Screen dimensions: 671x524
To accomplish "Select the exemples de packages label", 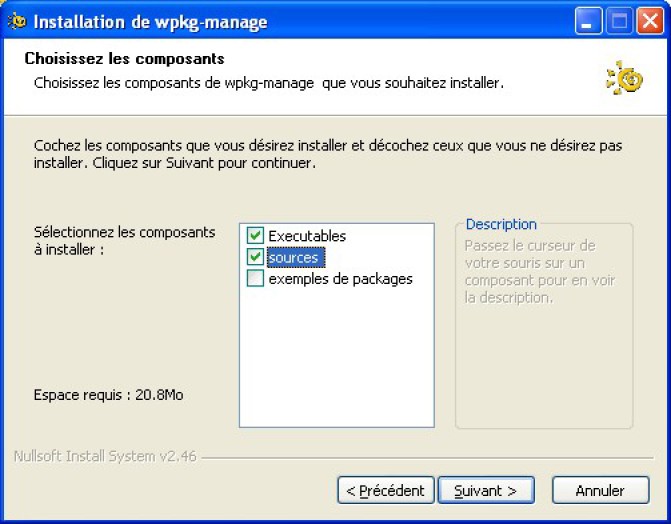I will pyautogui.click(x=340, y=280).
